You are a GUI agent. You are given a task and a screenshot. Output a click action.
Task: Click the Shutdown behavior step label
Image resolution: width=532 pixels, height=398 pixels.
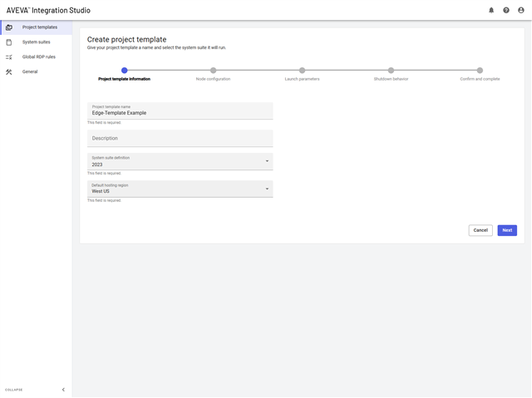pos(391,79)
